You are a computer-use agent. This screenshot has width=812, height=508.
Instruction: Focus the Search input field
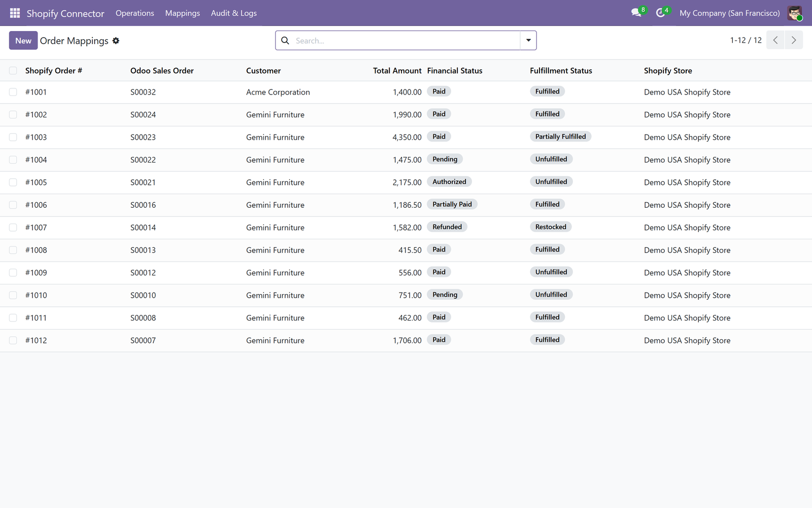point(406,41)
